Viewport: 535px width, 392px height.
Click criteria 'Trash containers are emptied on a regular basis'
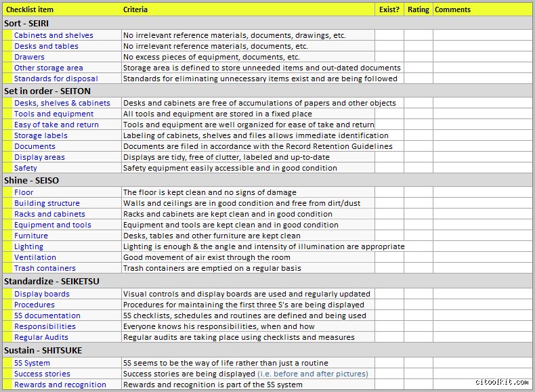pos(212,268)
